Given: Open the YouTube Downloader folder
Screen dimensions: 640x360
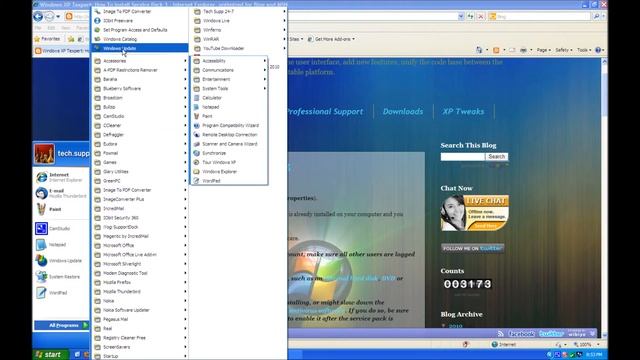Looking at the screenshot, I should click(239, 48).
